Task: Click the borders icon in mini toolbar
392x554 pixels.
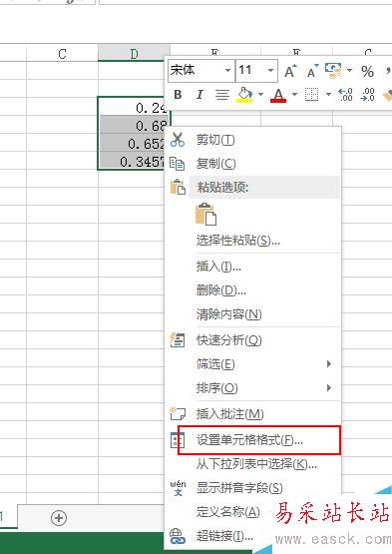Action: (x=311, y=95)
